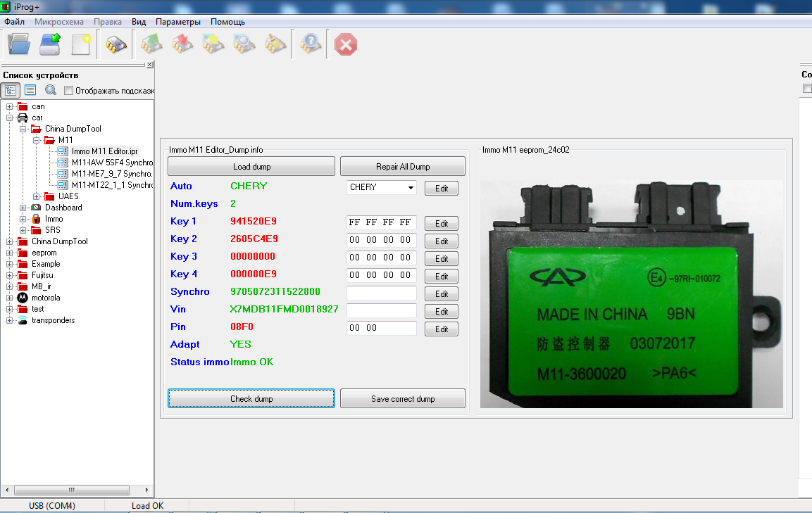812x513 pixels.
Task: Click Edit button for Vin
Action: 442,312
